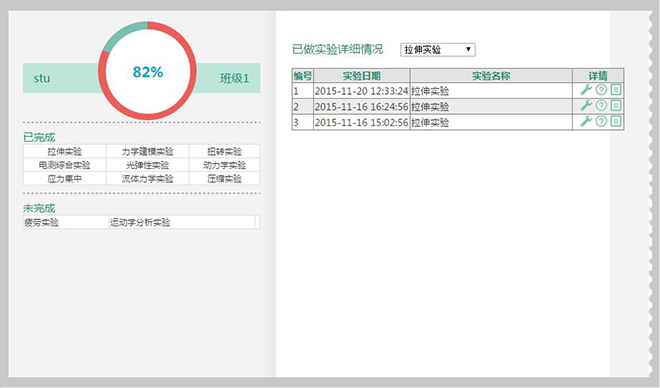The width and height of the screenshot is (660, 388).
Task: Open the 拉伸实验 experiment dropdown
Action: click(437, 50)
